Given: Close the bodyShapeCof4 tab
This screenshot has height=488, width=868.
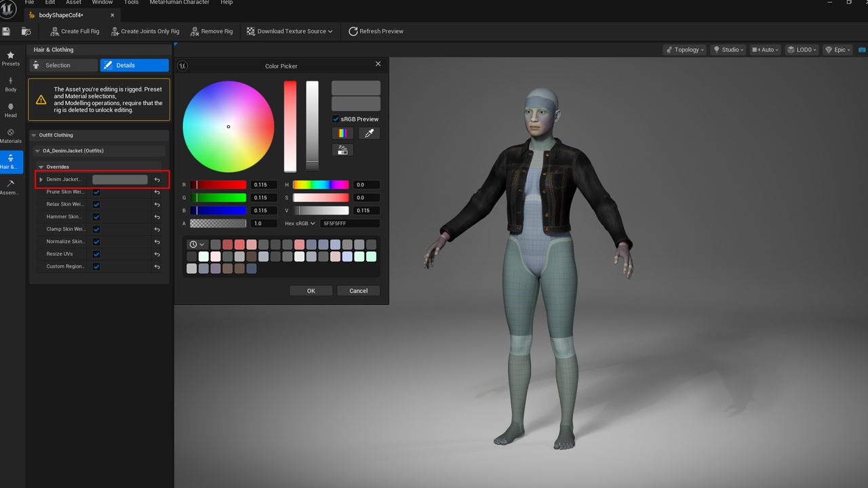Looking at the screenshot, I should click(x=113, y=15).
